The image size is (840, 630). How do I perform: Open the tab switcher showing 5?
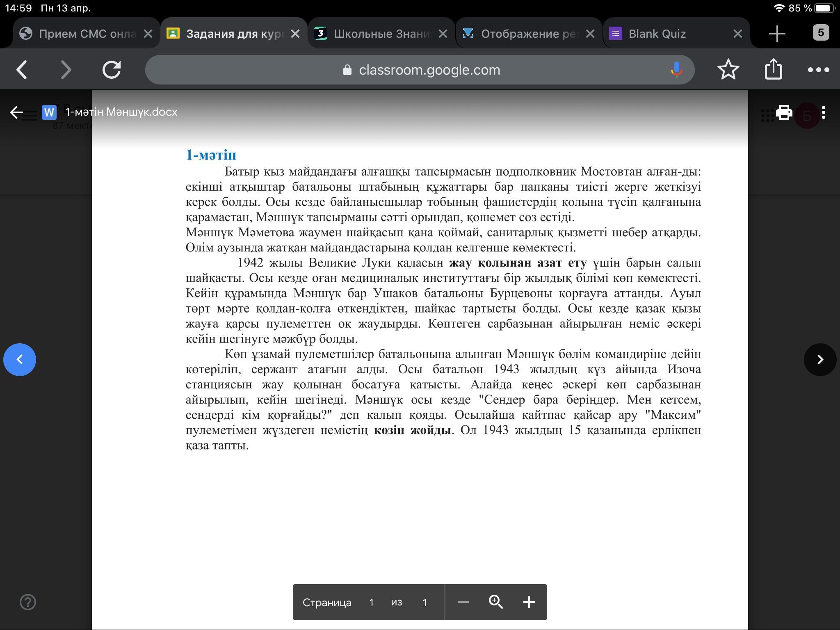click(820, 33)
